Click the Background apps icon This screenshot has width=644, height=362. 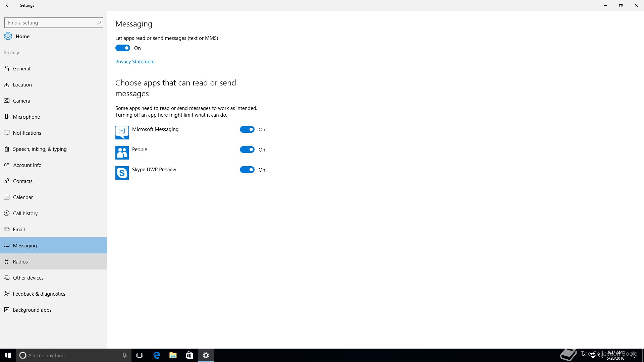[x=7, y=310]
